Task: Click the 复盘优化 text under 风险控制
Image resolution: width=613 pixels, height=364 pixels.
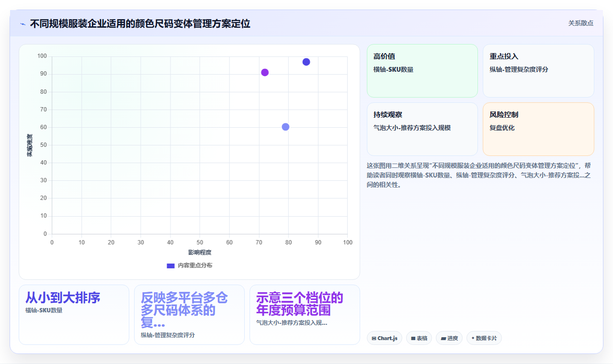Action: (x=502, y=128)
